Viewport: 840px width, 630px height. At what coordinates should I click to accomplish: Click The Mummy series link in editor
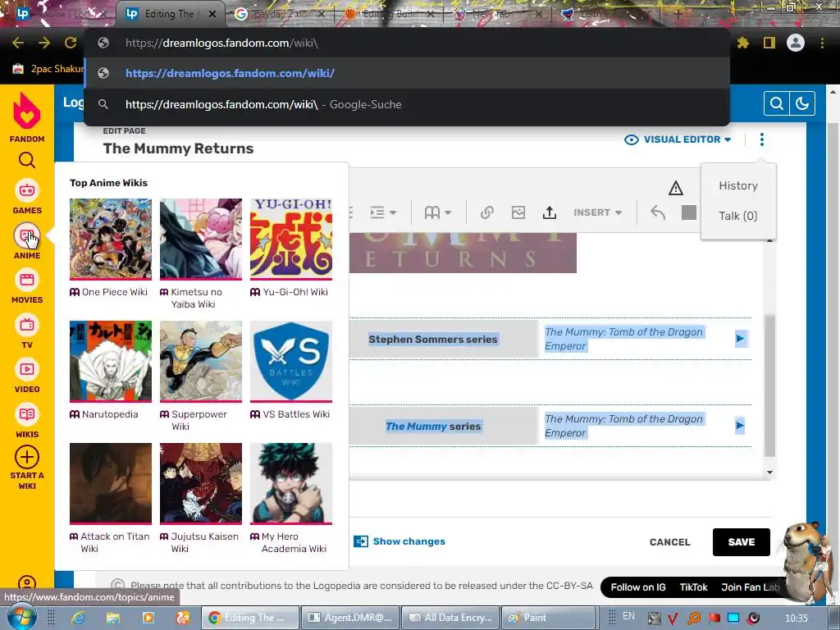point(416,427)
